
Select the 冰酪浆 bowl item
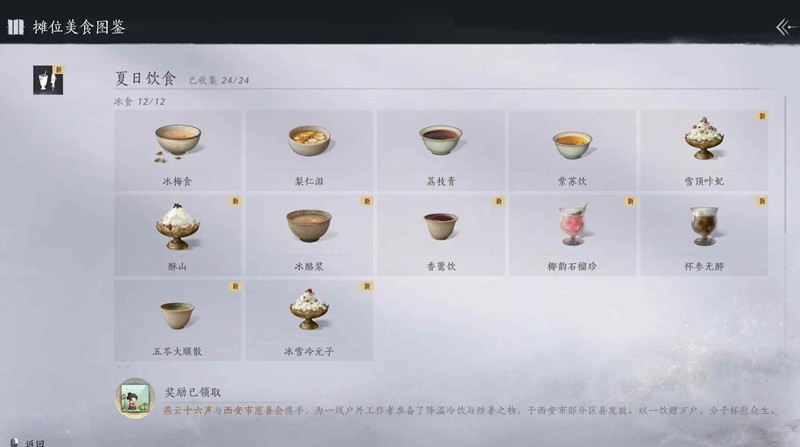(309, 235)
